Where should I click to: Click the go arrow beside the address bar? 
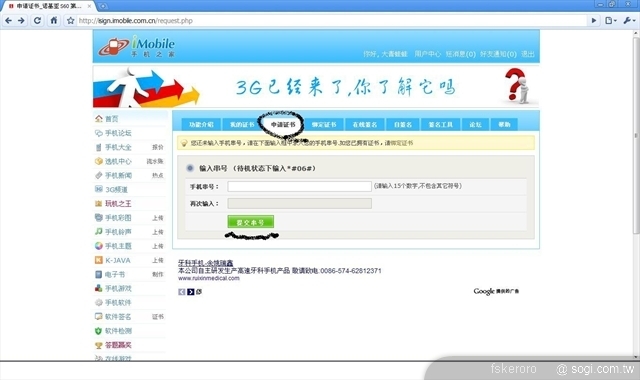coord(594,20)
